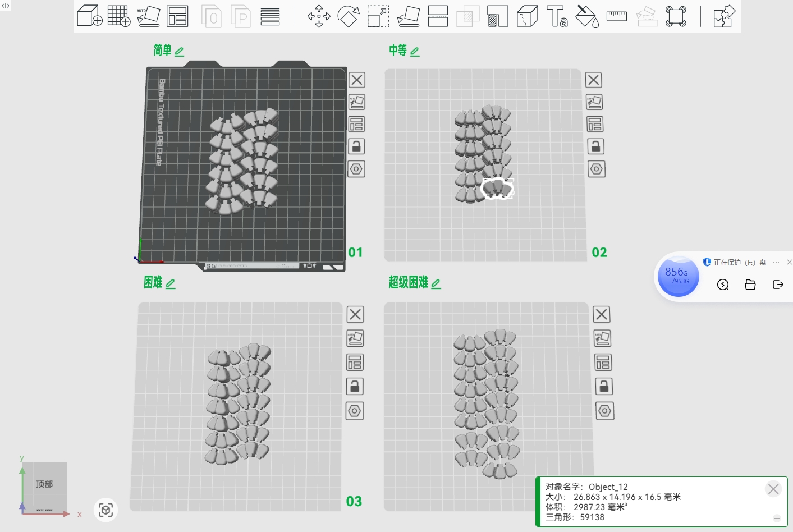Click the 简单 plate name label

(x=163, y=51)
